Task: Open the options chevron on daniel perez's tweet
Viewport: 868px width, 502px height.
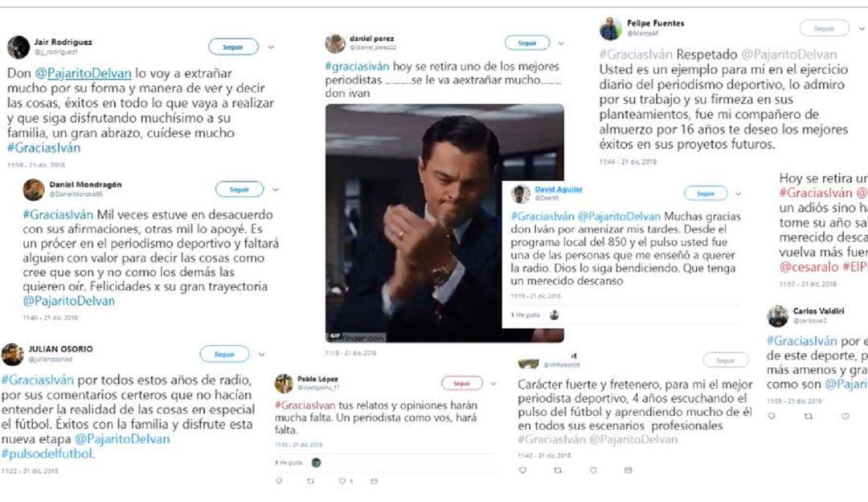Action: [560, 43]
